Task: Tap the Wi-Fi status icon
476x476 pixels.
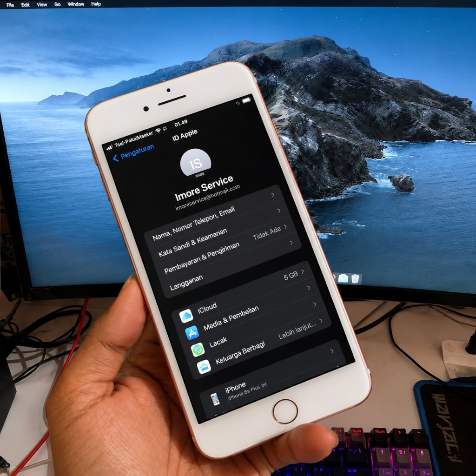Action: pos(158,131)
